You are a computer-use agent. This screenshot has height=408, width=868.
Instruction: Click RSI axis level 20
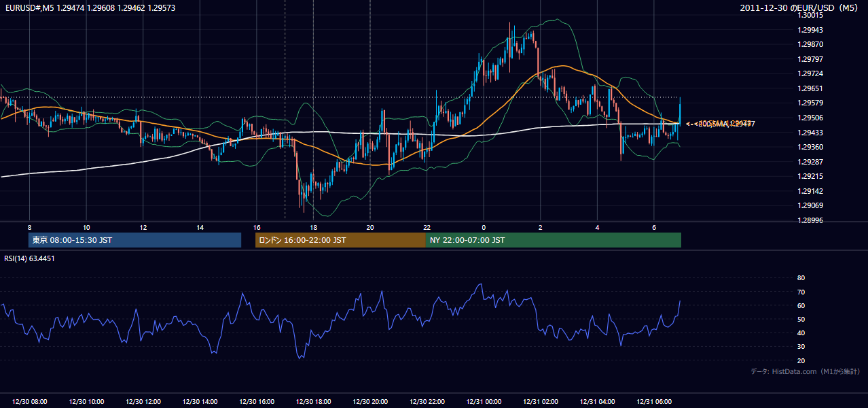click(x=801, y=360)
